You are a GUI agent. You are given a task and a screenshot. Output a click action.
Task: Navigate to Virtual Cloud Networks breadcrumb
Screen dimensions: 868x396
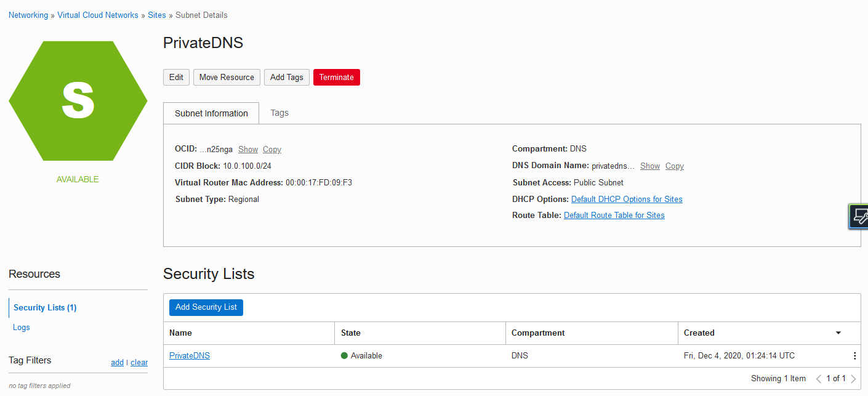click(x=98, y=15)
